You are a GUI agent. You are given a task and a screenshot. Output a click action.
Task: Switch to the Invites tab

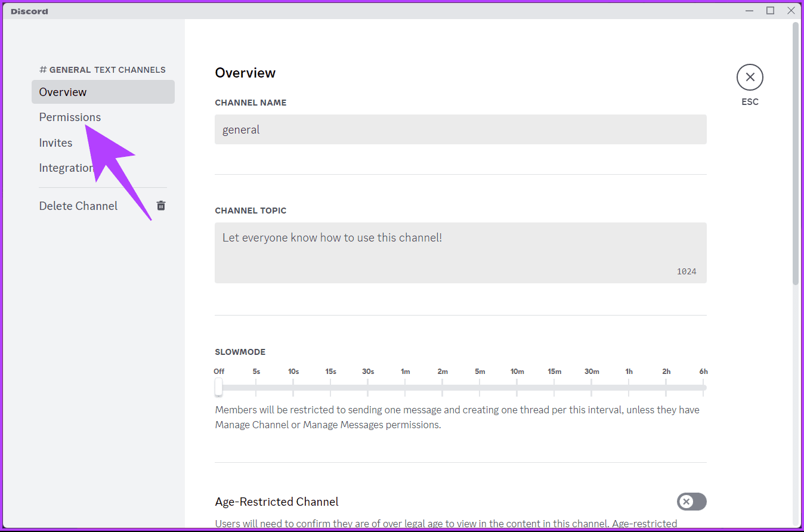point(55,143)
